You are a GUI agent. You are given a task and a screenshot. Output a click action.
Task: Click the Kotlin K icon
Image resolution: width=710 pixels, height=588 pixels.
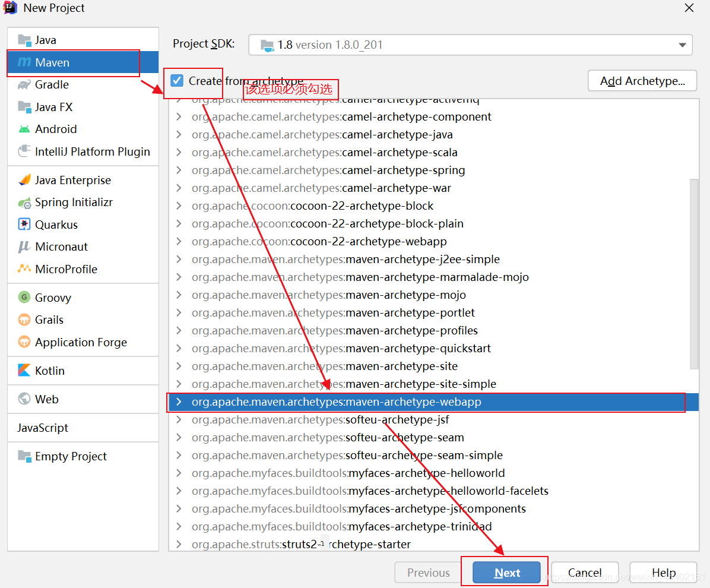24,371
